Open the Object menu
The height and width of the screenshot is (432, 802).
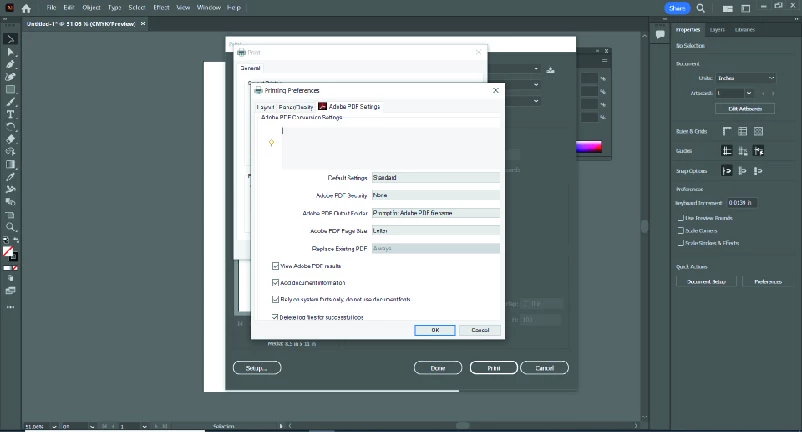point(92,8)
